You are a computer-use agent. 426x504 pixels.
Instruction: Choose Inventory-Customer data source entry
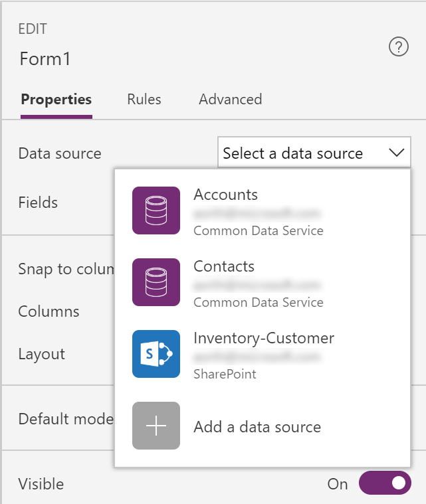click(x=263, y=354)
